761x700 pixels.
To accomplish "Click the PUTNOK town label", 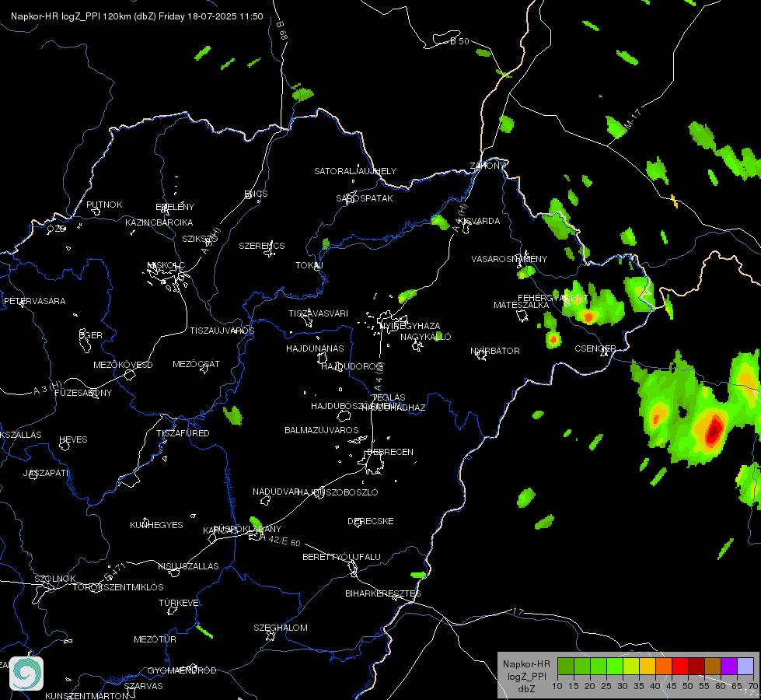I will pos(104,205).
